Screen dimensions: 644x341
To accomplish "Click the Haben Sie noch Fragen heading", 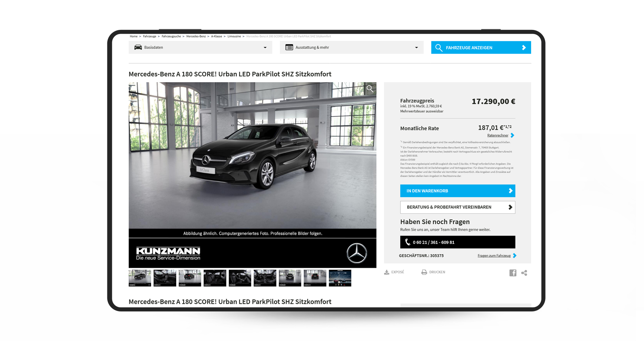I will (435, 222).
